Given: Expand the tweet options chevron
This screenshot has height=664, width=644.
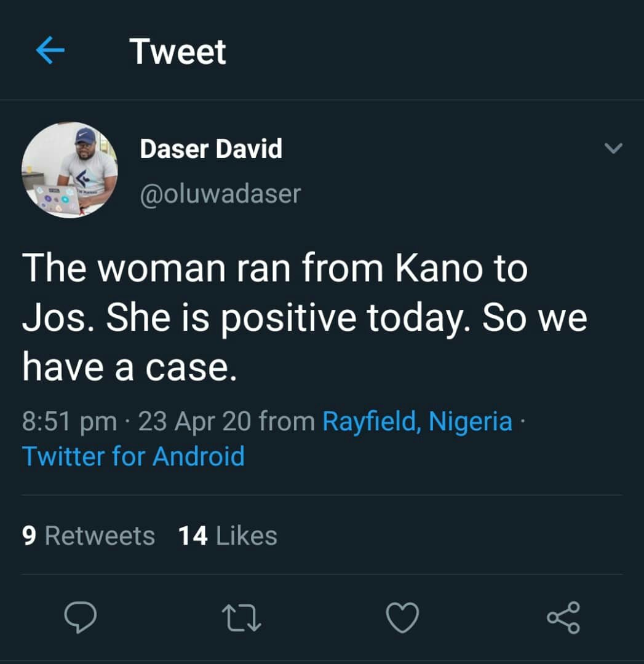Looking at the screenshot, I should pyautogui.click(x=613, y=149).
